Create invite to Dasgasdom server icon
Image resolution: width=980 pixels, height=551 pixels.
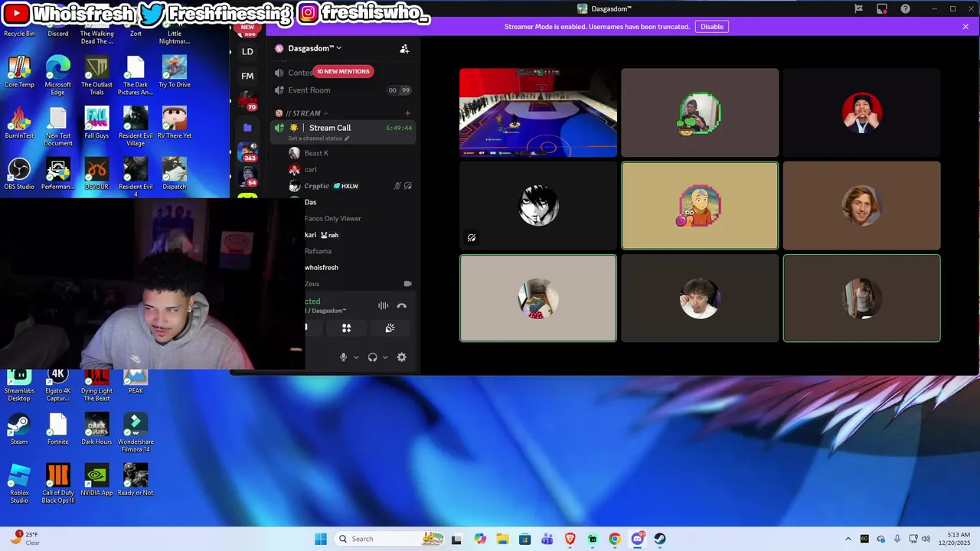pos(404,48)
